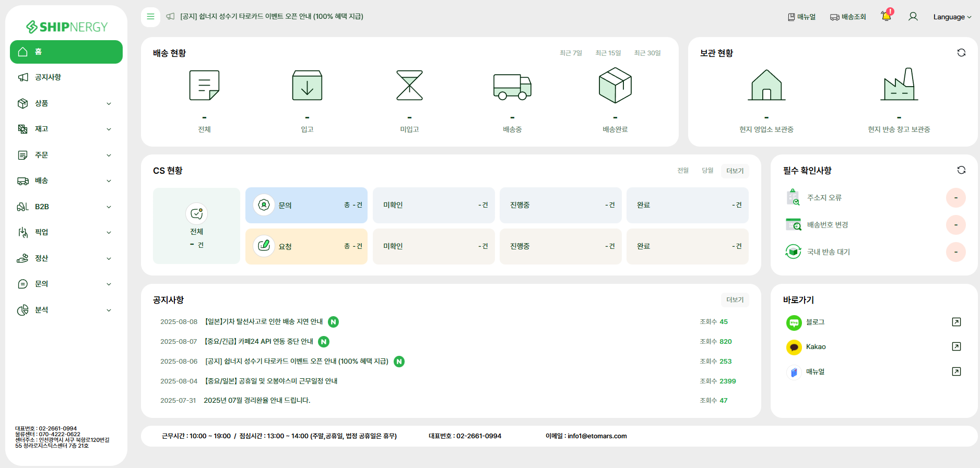Select the 최근 7일 period filter
The image size is (980, 468).
[x=571, y=53]
